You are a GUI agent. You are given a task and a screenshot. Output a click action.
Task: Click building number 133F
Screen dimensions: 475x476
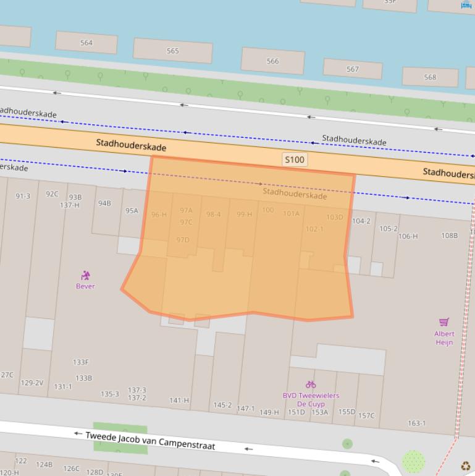point(81,362)
